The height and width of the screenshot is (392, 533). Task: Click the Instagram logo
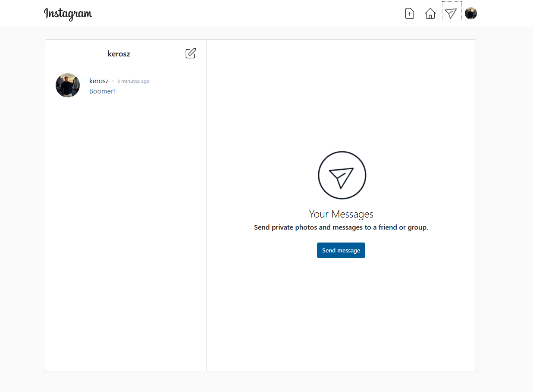(x=68, y=14)
